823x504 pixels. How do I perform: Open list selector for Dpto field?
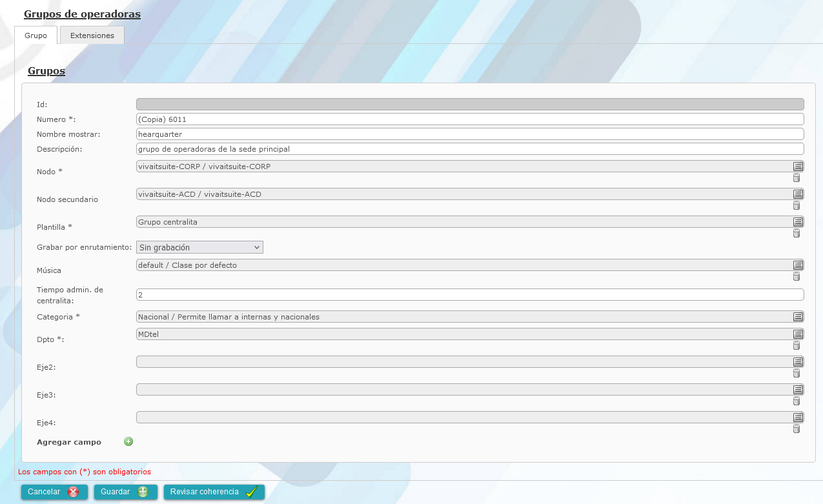click(798, 334)
